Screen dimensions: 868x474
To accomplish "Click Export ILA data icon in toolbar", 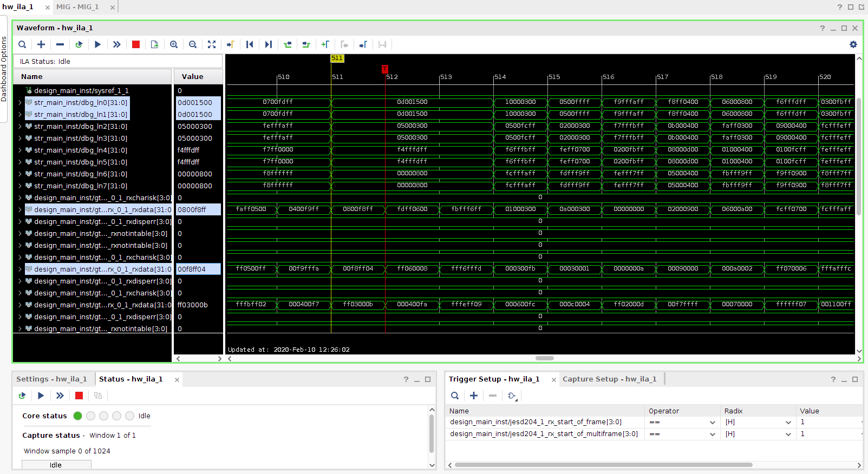I will [x=154, y=44].
